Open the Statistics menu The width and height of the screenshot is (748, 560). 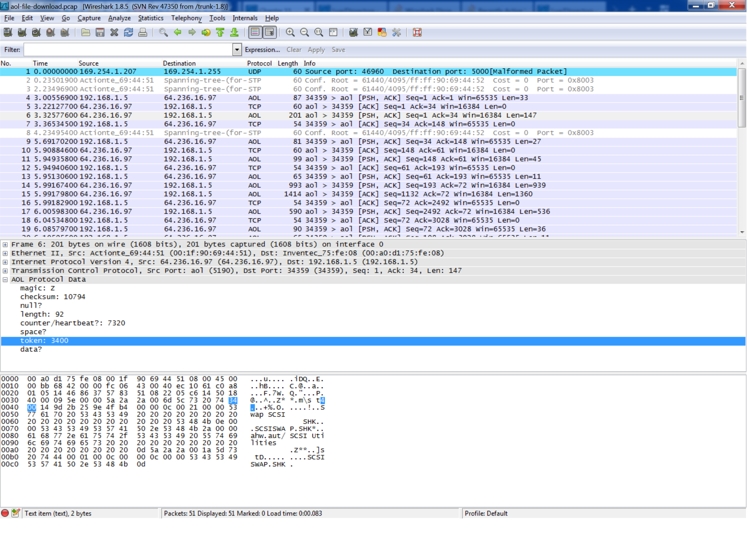tap(151, 18)
